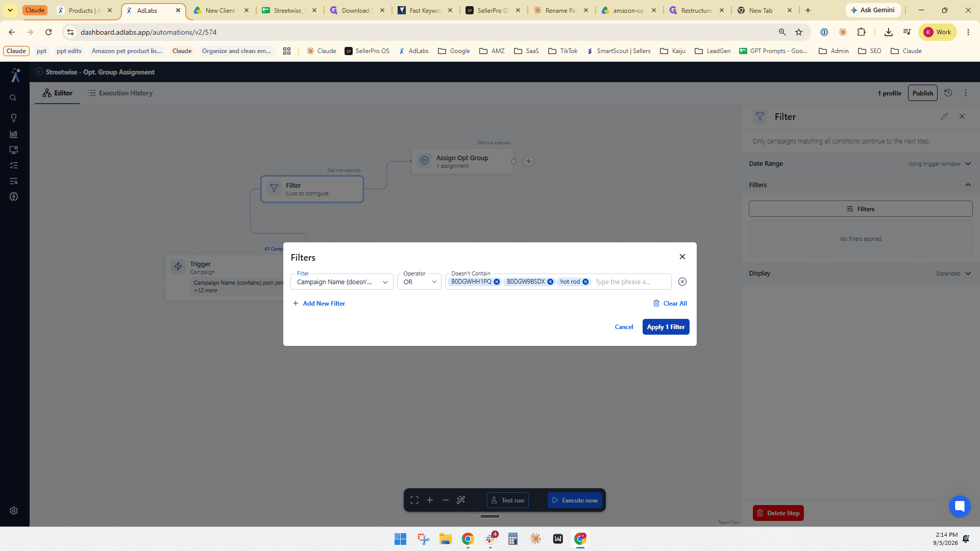The image size is (980, 551).
Task: Open the monitor automations sidebar icon
Action: (14, 150)
